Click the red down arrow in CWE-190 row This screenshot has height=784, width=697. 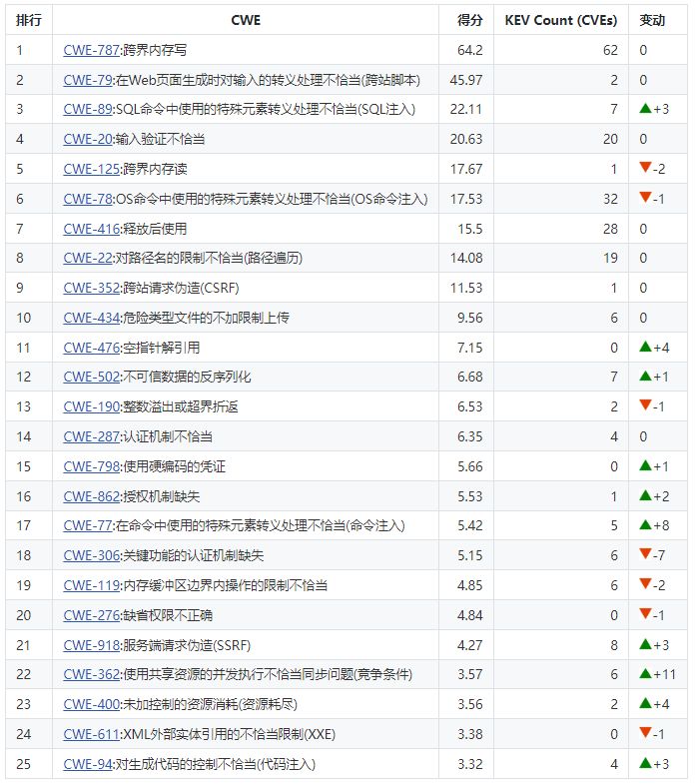[645, 405]
